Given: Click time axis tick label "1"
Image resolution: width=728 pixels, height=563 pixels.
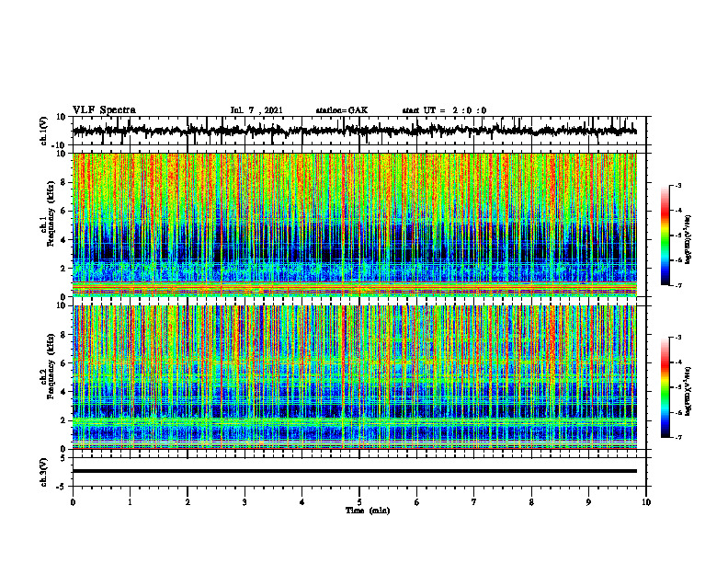Looking at the screenshot, I should pyautogui.click(x=130, y=502).
